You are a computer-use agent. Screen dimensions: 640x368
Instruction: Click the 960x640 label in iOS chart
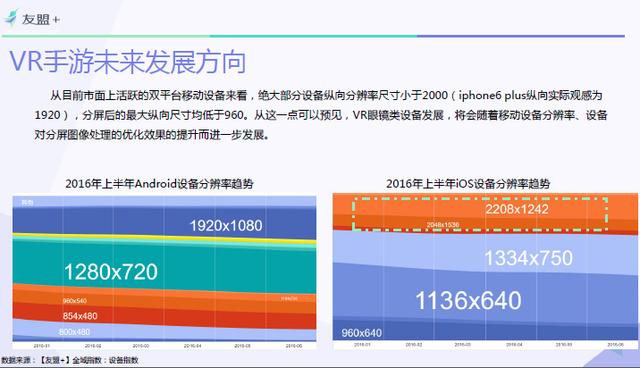point(362,333)
